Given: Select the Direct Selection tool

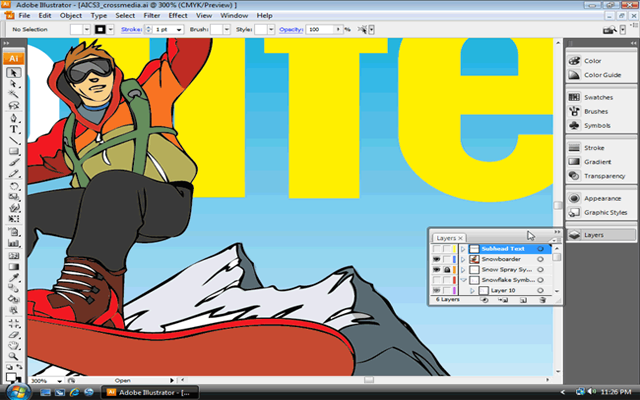Looking at the screenshot, I should (13, 84).
